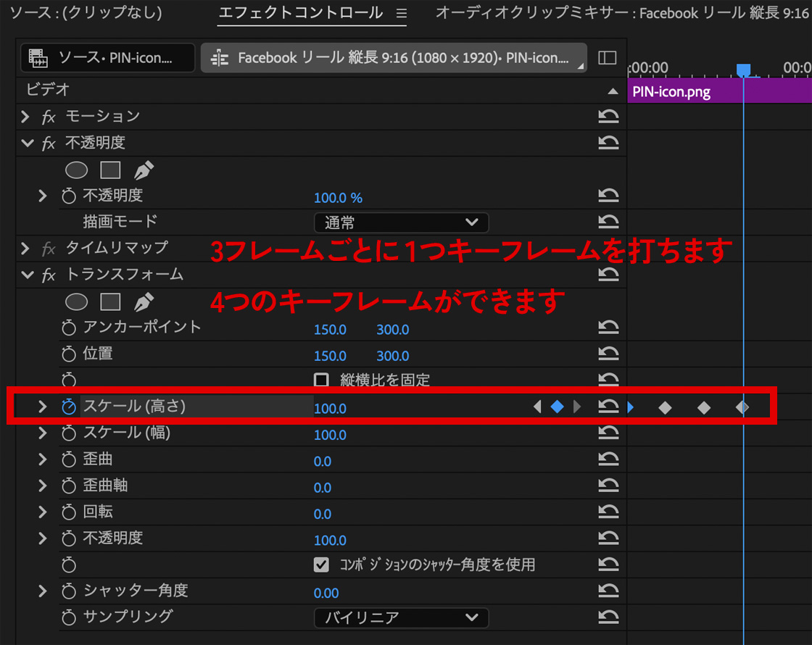Toggle Scale Height stopwatch animation

pos(69,407)
